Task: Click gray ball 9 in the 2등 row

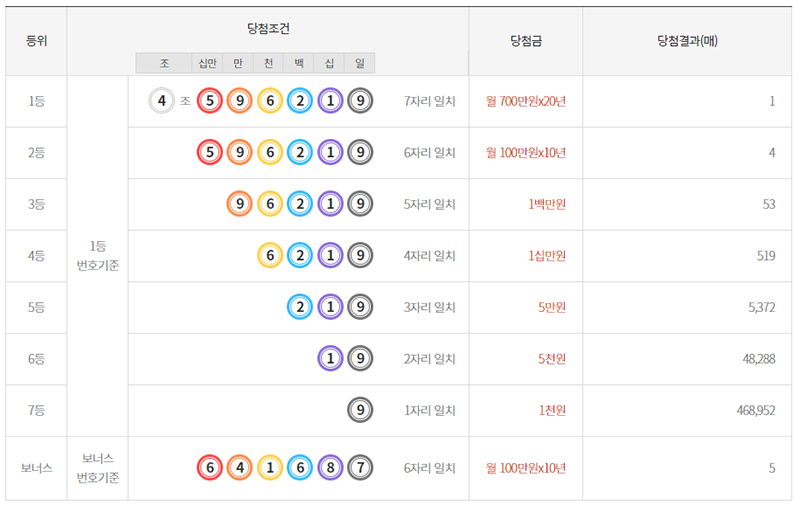Action: point(360,152)
